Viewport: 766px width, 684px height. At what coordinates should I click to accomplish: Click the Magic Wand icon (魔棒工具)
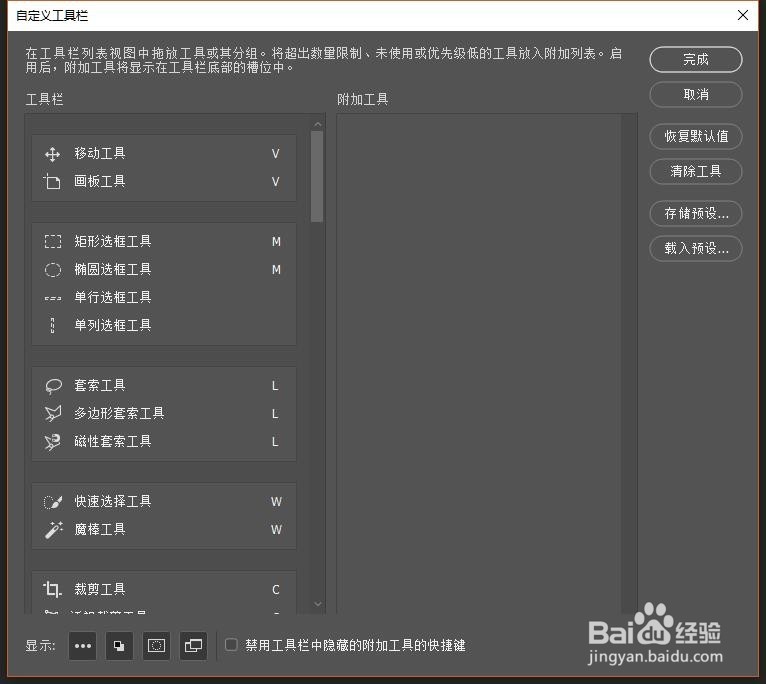(54, 530)
